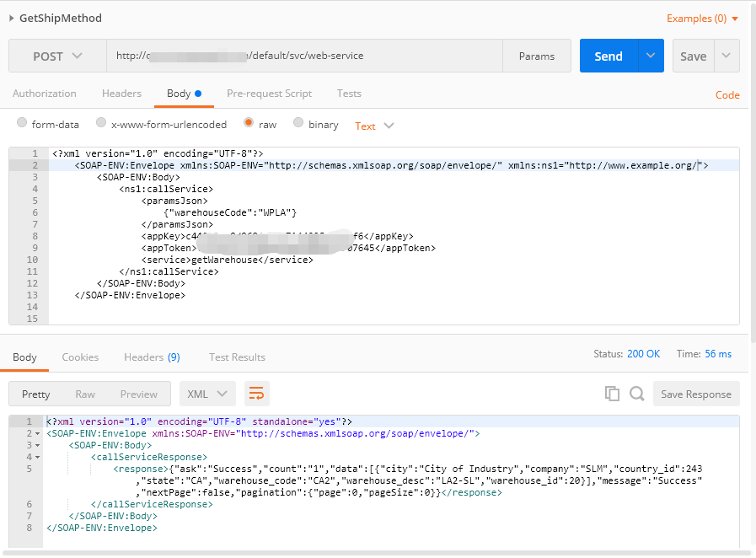Click the callServiceResponse opening tag in response
The image size is (756, 558).
pos(149,457)
